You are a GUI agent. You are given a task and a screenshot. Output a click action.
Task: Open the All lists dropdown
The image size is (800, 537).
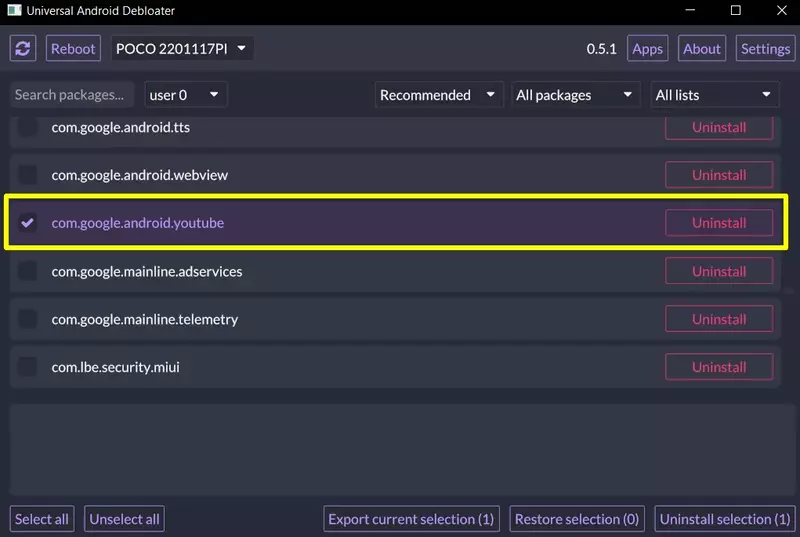714,95
